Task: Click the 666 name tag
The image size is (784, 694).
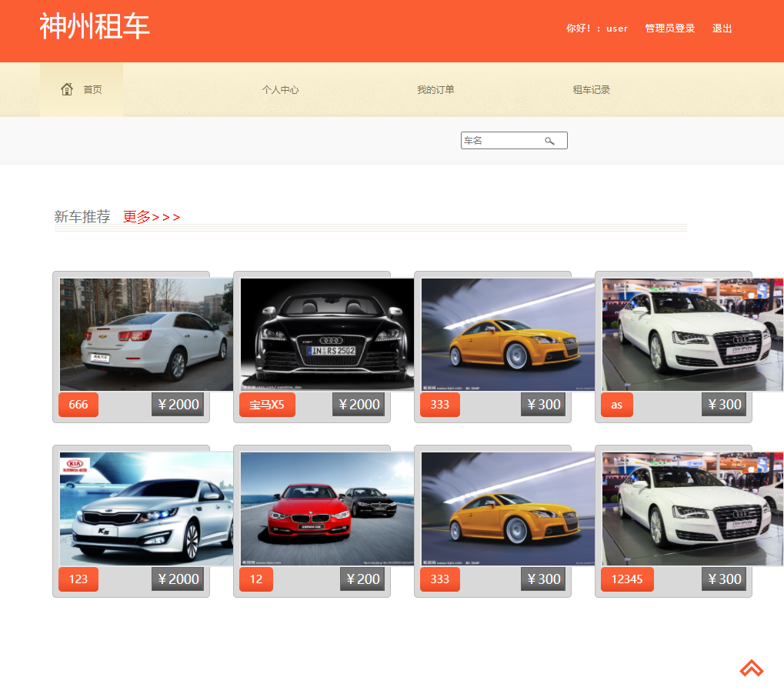Action: 78,404
